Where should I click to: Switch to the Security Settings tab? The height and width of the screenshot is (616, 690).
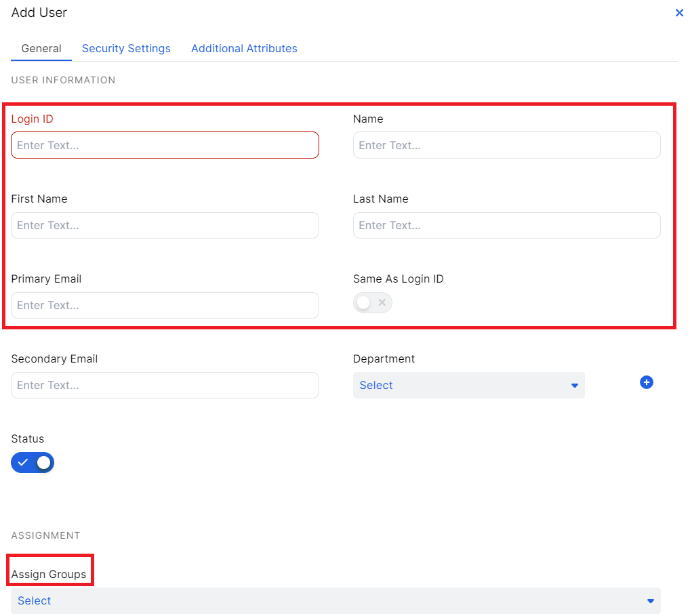click(x=126, y=49)
